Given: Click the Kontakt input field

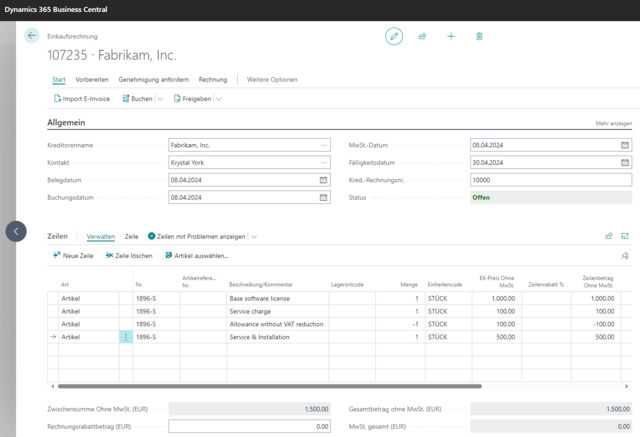Looking at the screenshot, I should coord(249,162).
